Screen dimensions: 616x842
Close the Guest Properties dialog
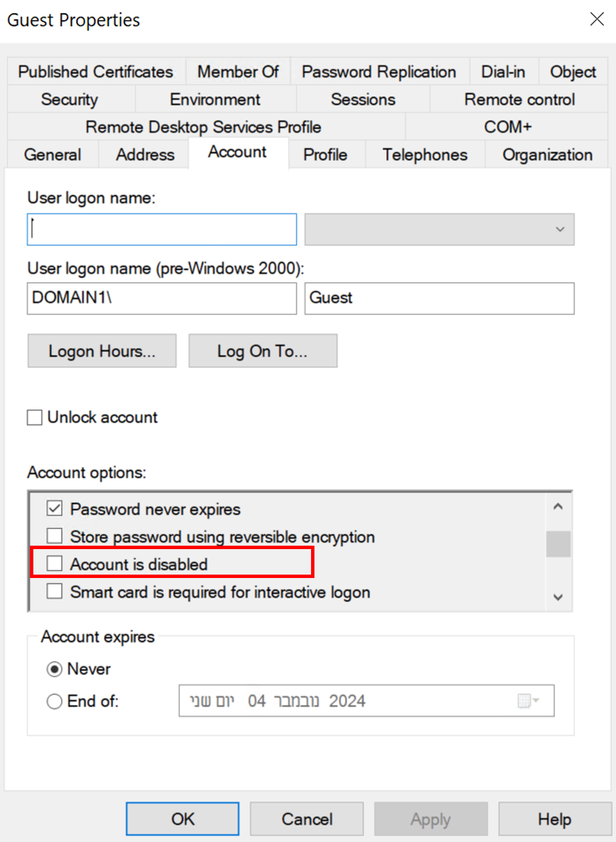[596, 19]
